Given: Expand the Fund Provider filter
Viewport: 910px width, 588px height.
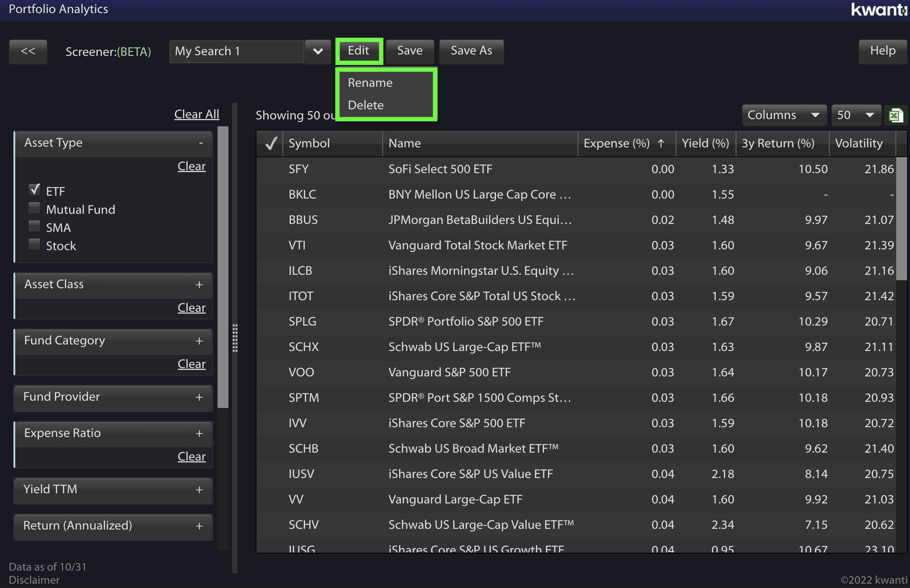Looking at the screenshot, I should pos(199,397).
